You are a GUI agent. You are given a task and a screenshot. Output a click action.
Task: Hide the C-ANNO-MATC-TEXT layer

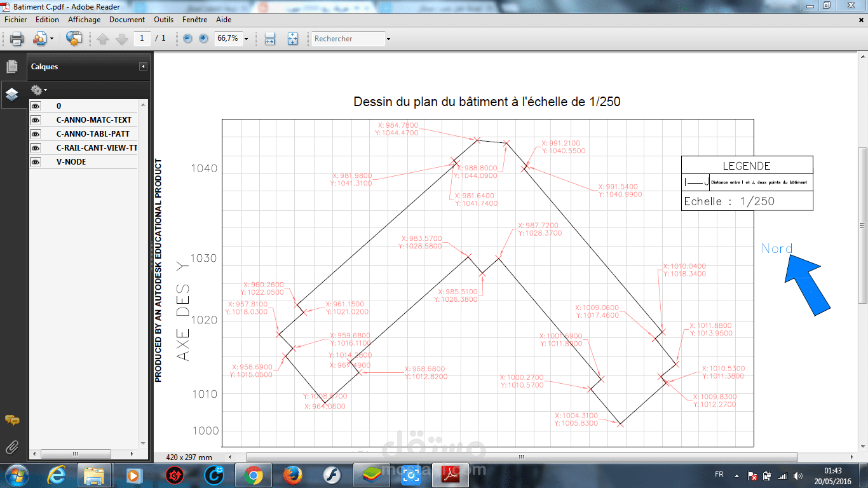[x=35, y=119]
